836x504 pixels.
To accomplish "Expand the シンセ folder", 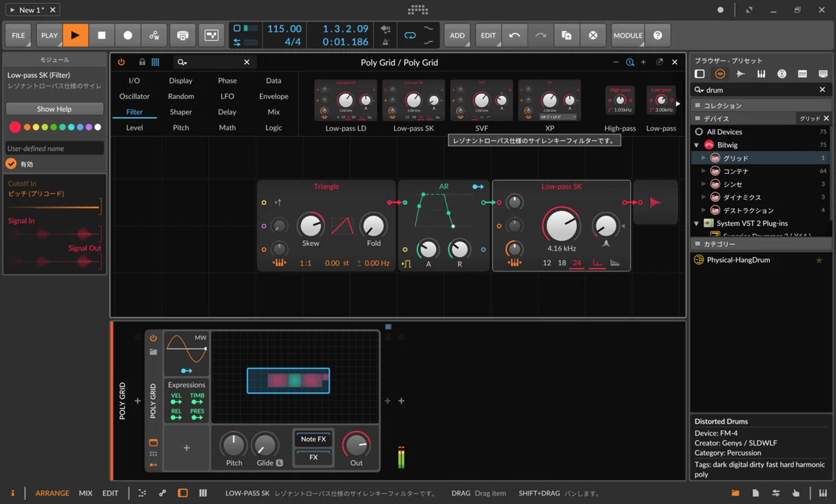I will pyautogui.click(x=704, y=184).
